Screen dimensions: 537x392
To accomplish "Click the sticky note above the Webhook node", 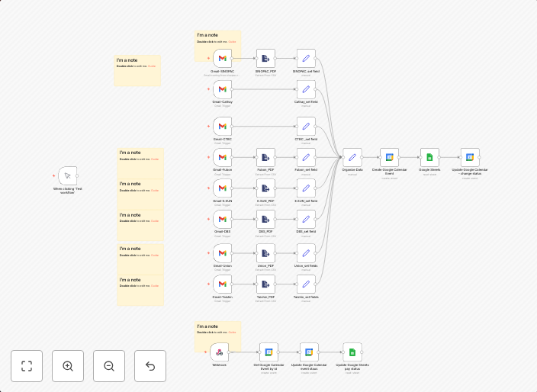I will [217, 329].
